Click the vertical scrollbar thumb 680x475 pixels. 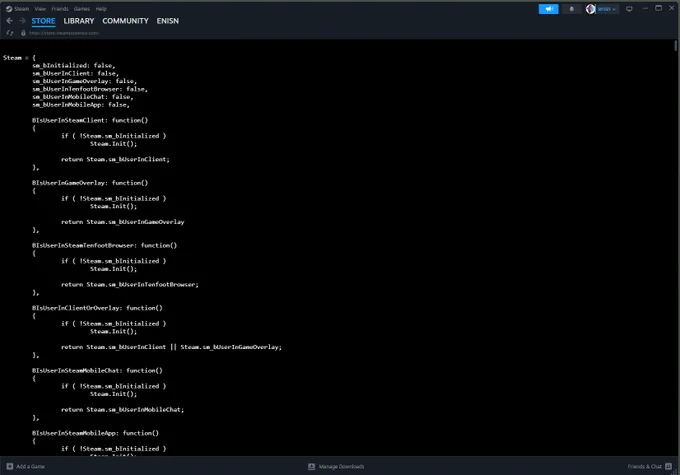pos(676,46)
